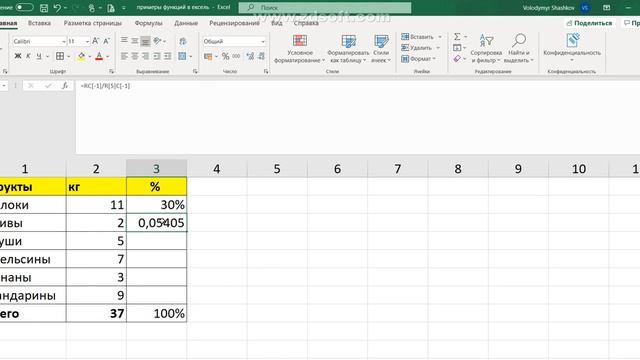Image resolution: width=640 pixels, height=360 pixels.
Task: Toggle the AutoSave switch in the title bar
Action: pyautogui.click(x=24, y=7)
